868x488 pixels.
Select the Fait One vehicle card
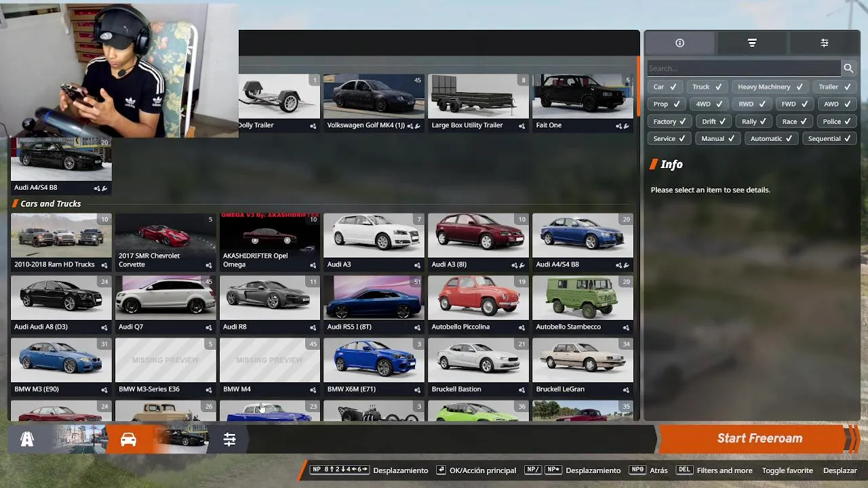coord(583,103)
